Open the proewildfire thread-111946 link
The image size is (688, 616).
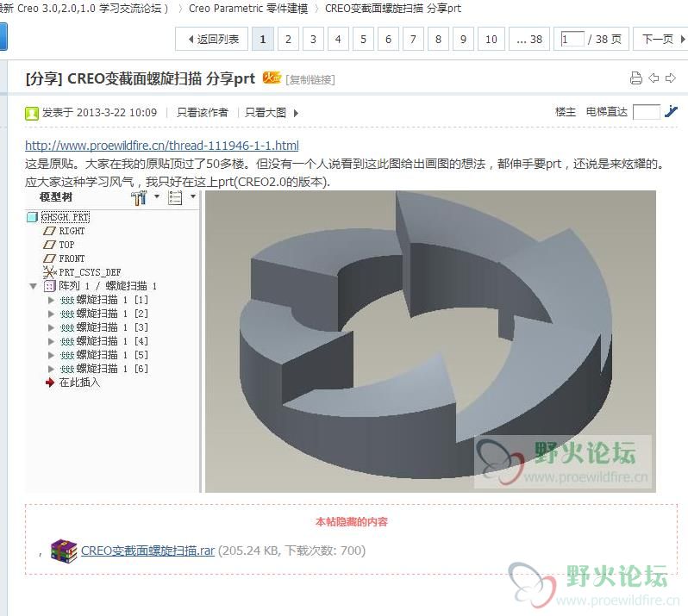pos(162,145)
